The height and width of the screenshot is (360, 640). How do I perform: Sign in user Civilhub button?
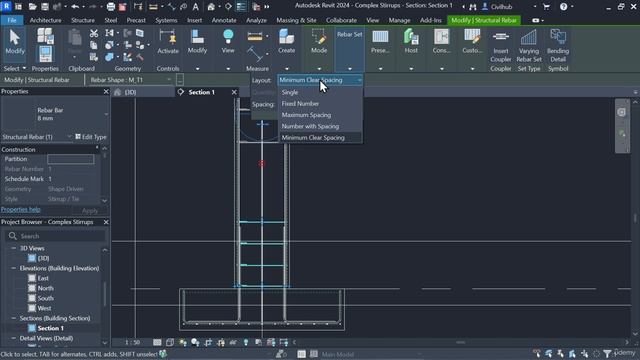pyautogui.click(x=498, y=7)
